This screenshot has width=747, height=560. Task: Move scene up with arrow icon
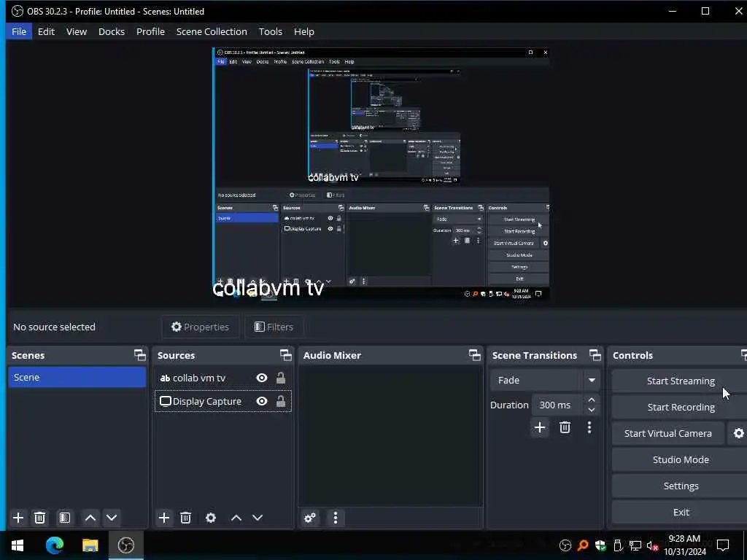tap(90, 518)
